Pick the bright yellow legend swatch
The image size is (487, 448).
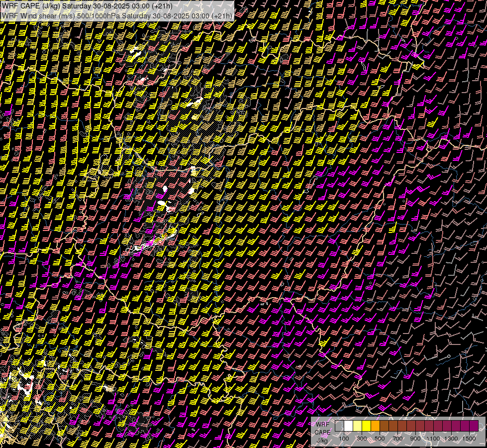click(x=367, y=426)
